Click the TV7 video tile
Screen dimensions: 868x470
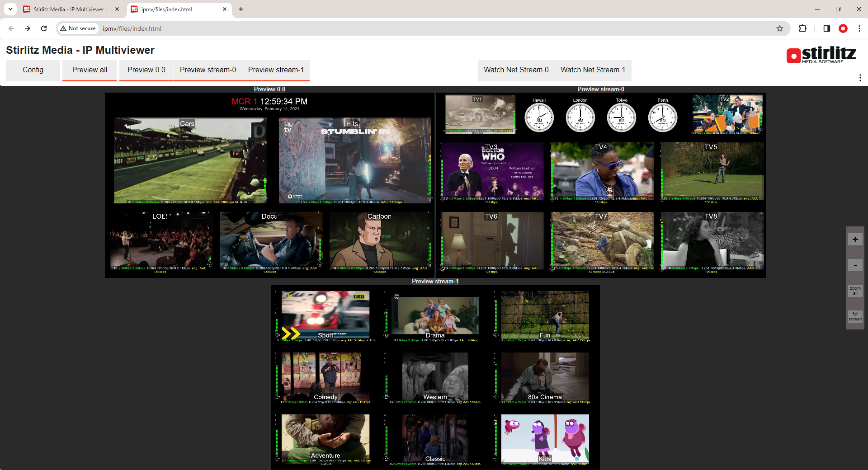(x=602, y=241)
